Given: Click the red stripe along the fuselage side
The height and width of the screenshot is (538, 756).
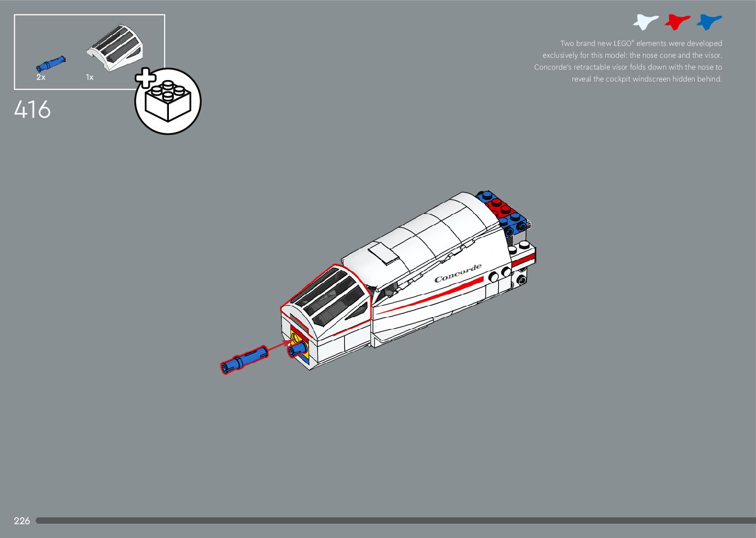Looking at the screenshot, I should click(x=430, y=296).
